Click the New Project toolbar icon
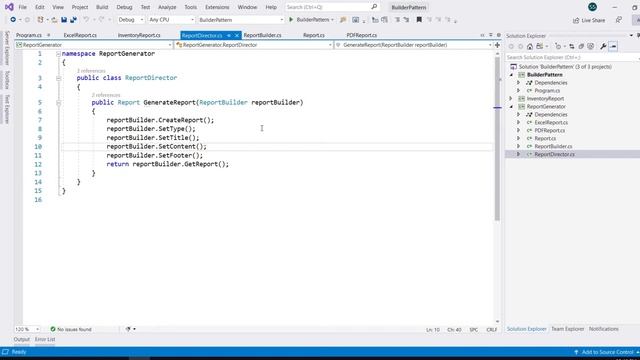Image resolution: width=640 pixels, height=360 pixels. point(40,20)
